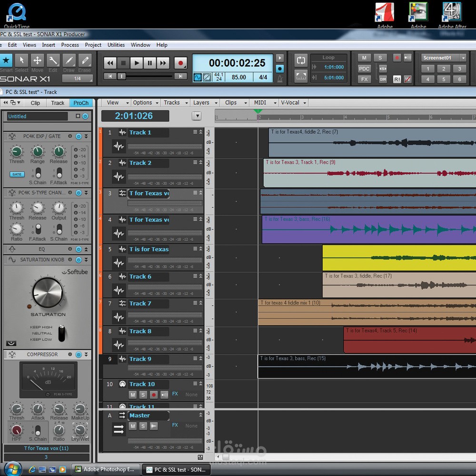Mute Track 10 with its M button

tap(133, 395)
